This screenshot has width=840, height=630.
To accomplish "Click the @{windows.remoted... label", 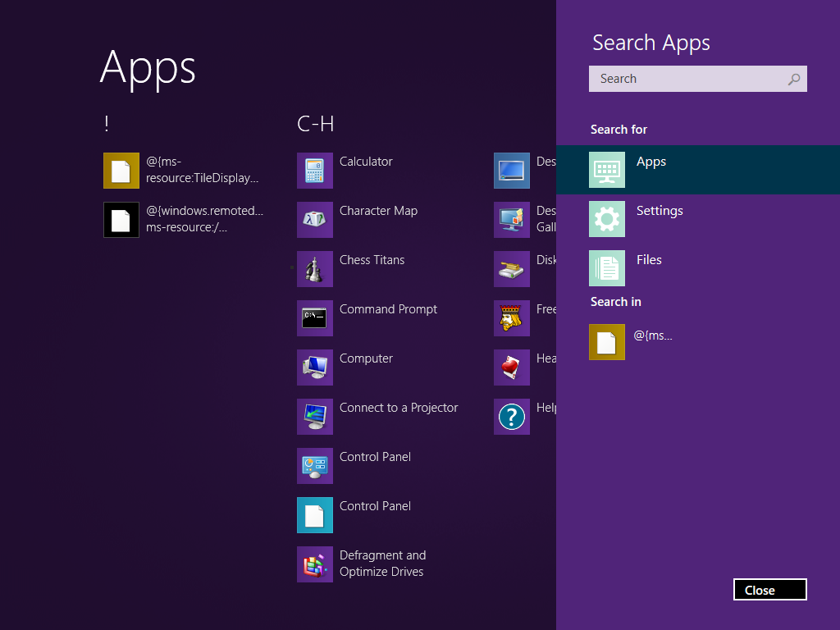I will (x=204, y=219).
